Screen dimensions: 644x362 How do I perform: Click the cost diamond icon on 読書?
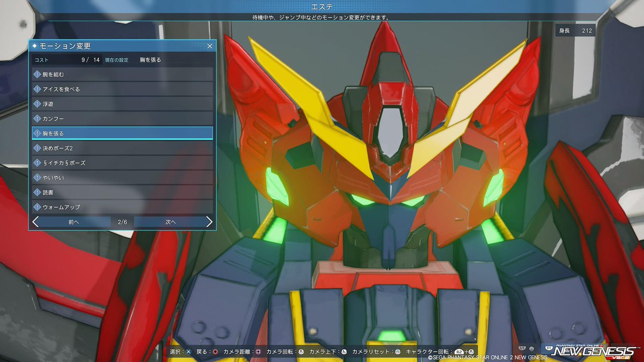click(38, 192)
